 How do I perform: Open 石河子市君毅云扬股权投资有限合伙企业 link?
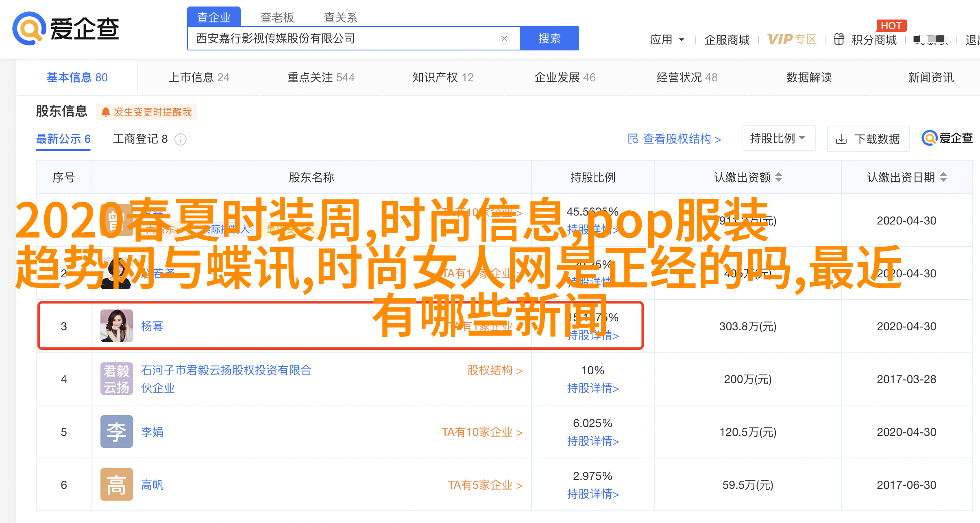pos(226,379)
